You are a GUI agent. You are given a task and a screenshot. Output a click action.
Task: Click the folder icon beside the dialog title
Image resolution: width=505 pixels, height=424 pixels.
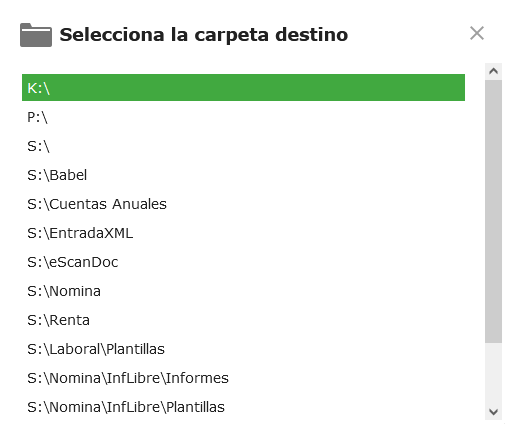point(36,35)
